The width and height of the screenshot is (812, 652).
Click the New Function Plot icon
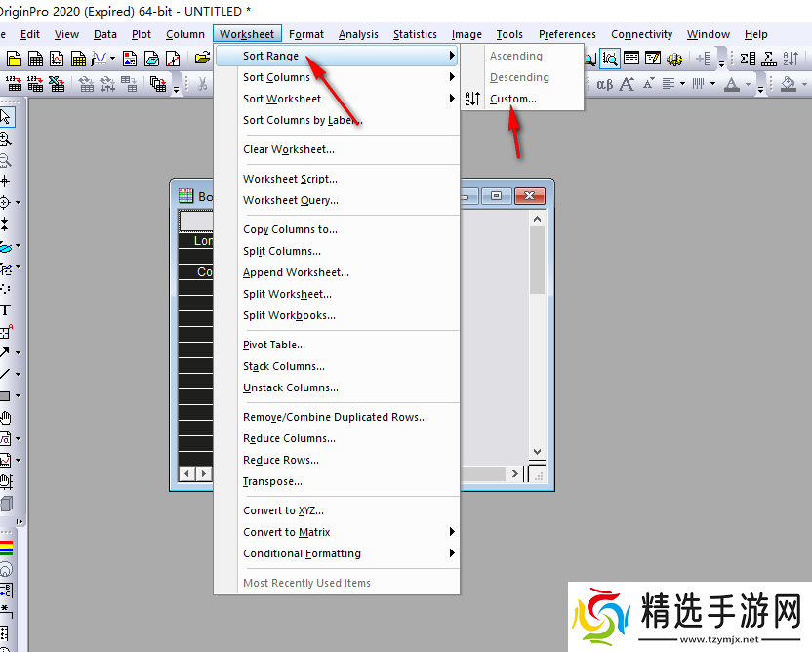coord(101,59)
